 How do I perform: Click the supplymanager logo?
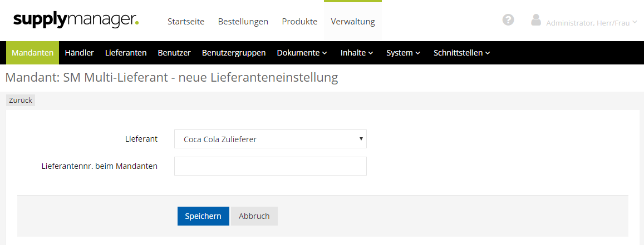pyautogui.click(x=76, y=21)
